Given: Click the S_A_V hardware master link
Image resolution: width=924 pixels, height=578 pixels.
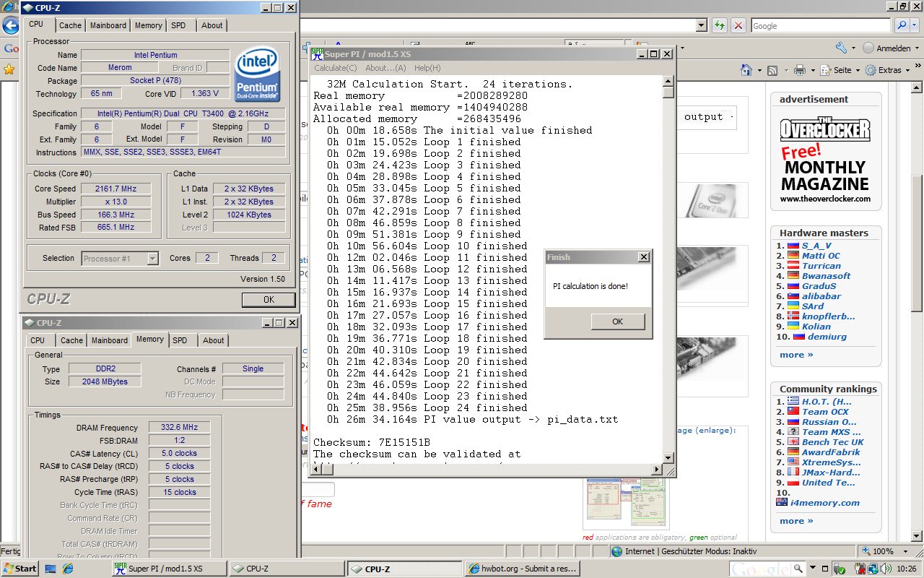Looking at the screenshot, I should (x=816, y=246).
